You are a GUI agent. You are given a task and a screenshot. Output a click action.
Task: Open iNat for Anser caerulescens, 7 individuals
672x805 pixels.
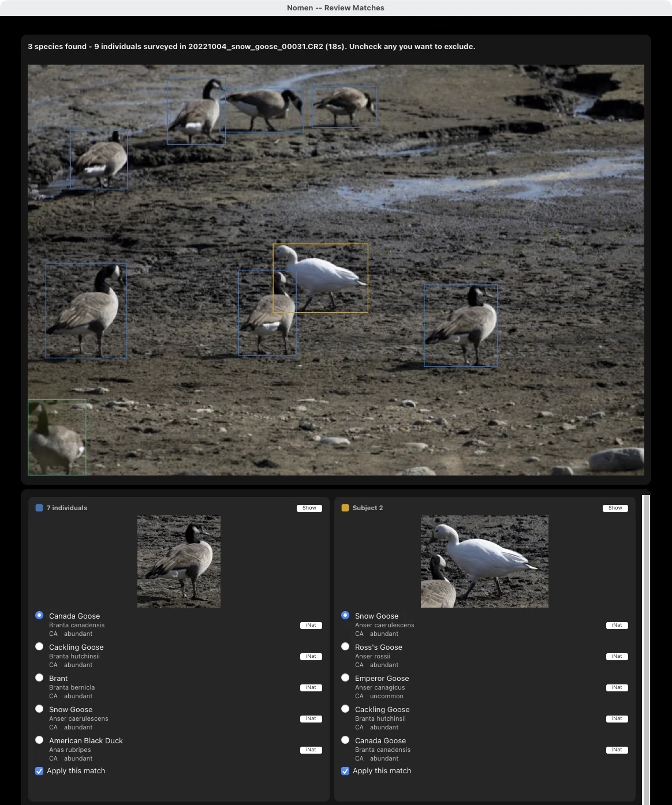[x=311, y=719]
